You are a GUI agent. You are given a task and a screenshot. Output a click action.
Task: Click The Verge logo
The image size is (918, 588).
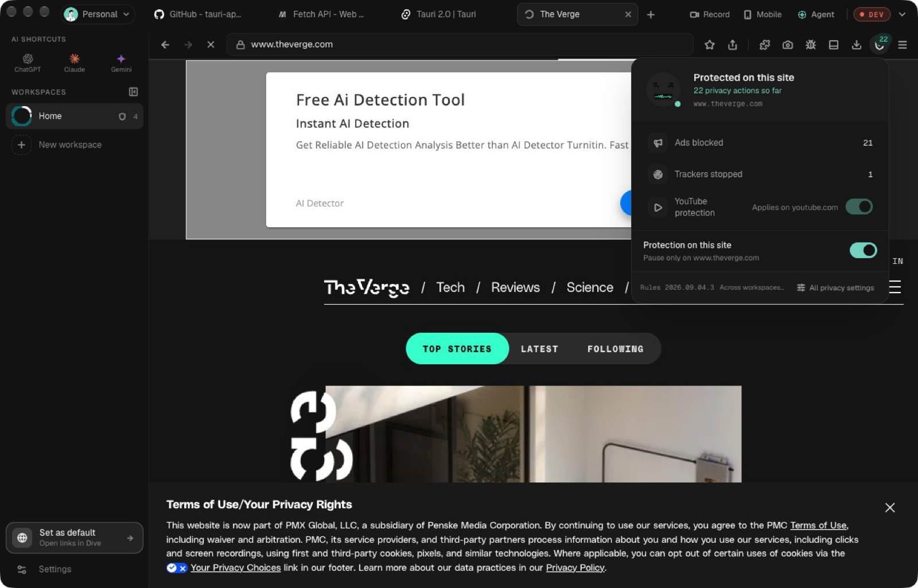367,287
